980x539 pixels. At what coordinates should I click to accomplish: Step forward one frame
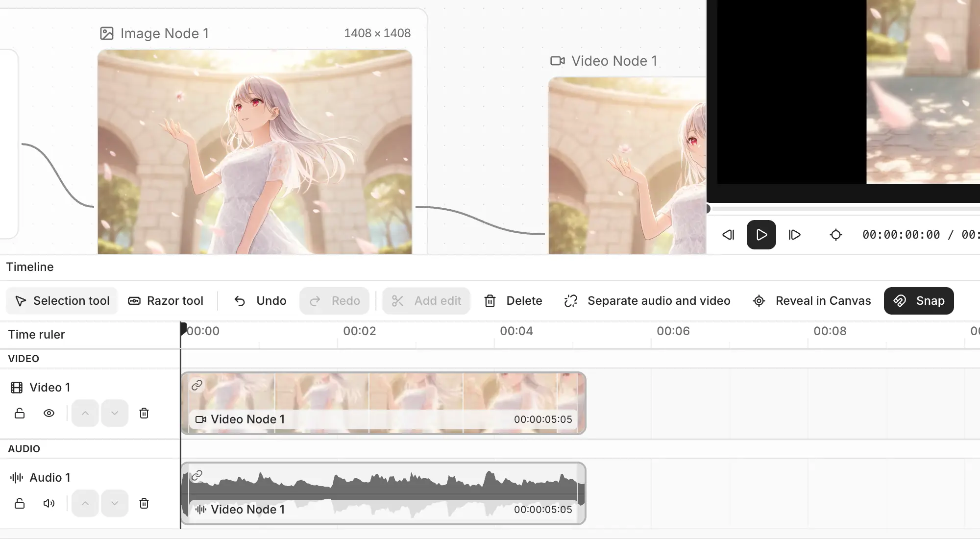coord(794,235)
